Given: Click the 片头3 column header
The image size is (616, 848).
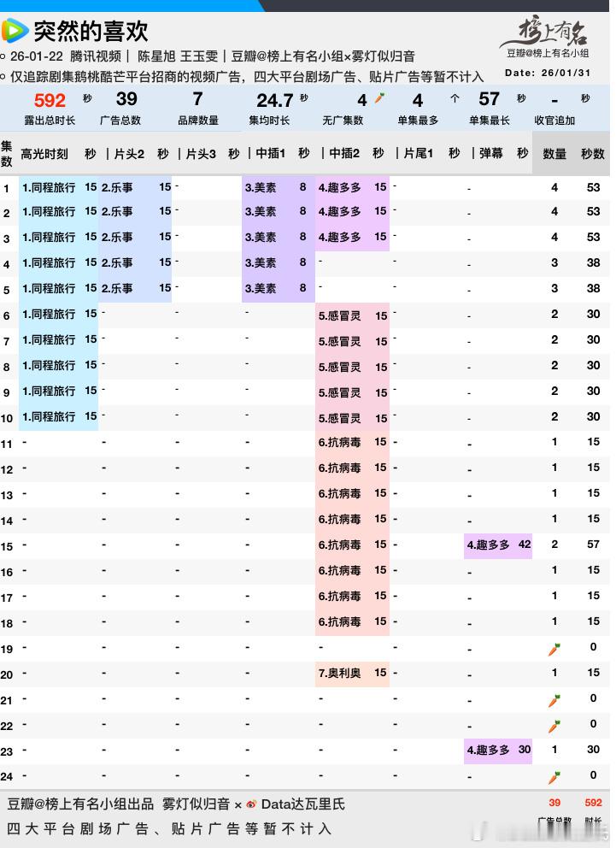Looking at the screenshot, I should [x=201, y=154].
